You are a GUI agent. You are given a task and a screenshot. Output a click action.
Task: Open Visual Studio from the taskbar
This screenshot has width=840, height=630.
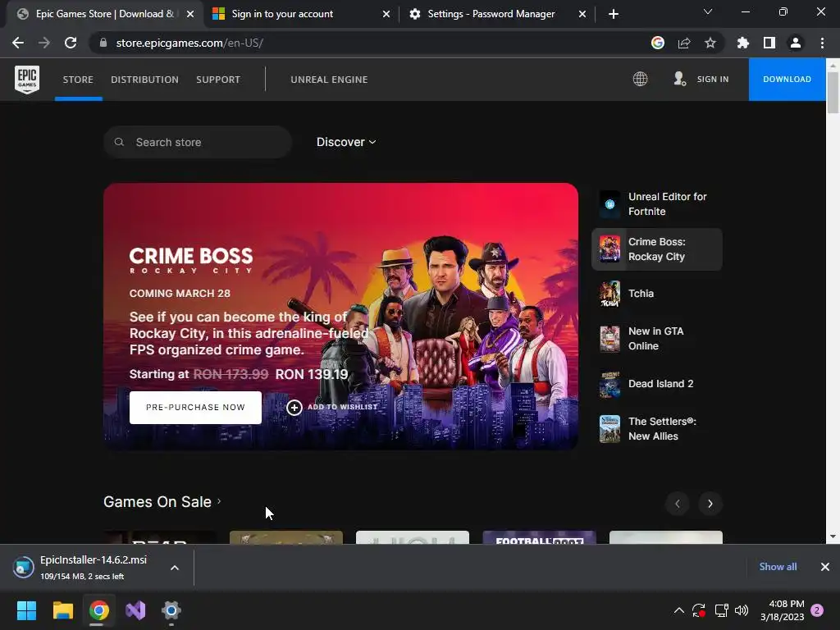click(135, 610)
